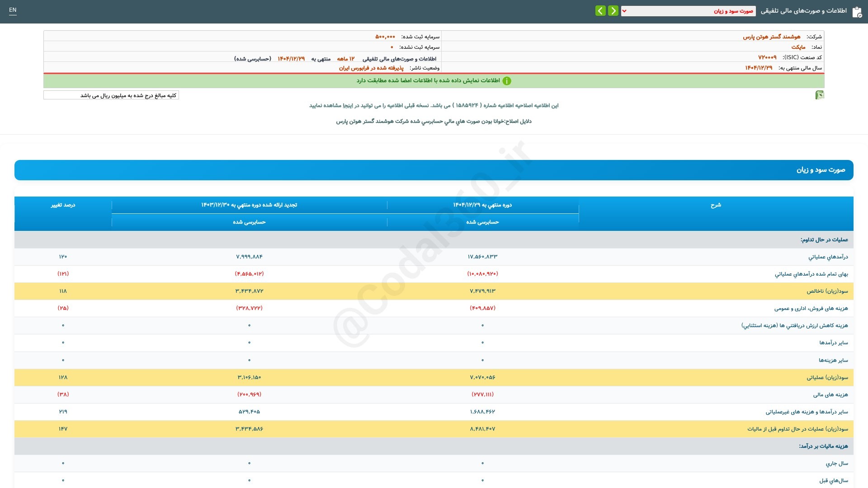This screenshot has width=868, height=488.
Task: Click the percent change value ۱۴۷
Action: (x=63, y=429)
